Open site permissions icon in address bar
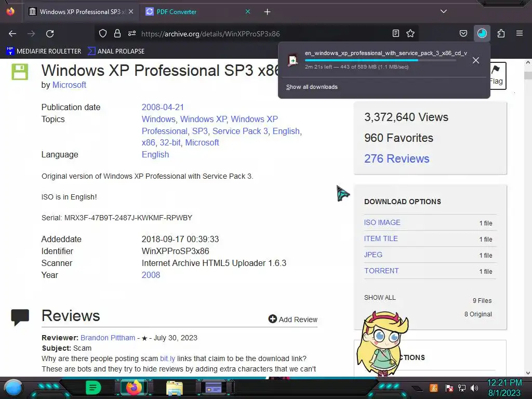This screenshot has width=532, height=399. tap(132, 34)
